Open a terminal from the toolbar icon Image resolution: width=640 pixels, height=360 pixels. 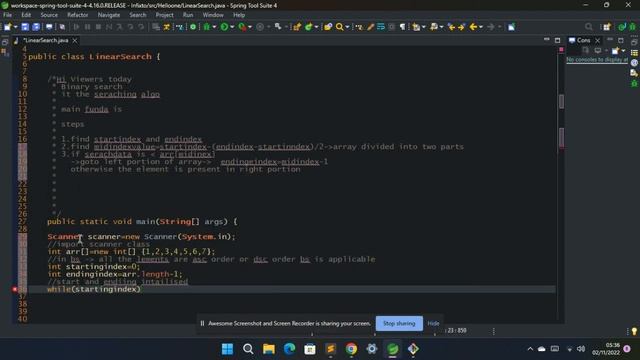(x=49, y=27)
